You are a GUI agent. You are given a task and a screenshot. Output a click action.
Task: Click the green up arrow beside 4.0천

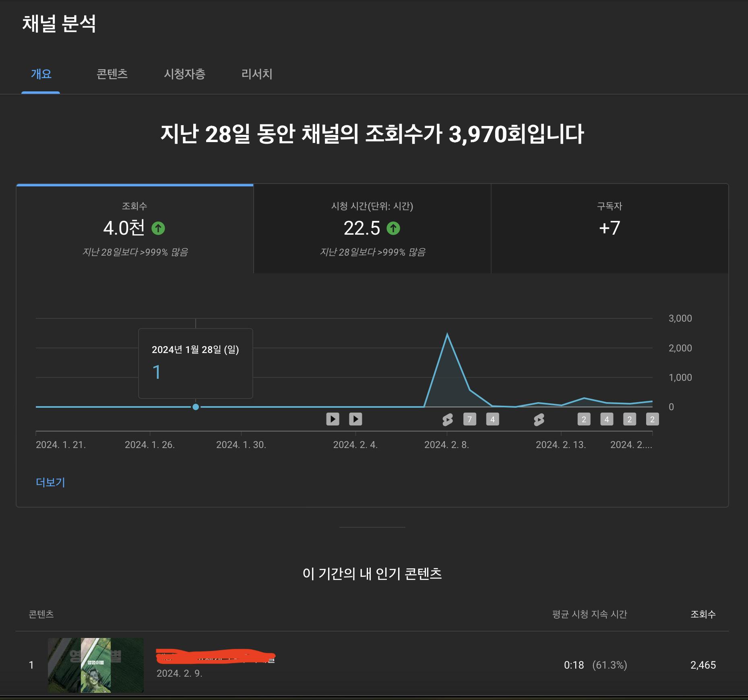pyautogui.click(x=158, y=228)
